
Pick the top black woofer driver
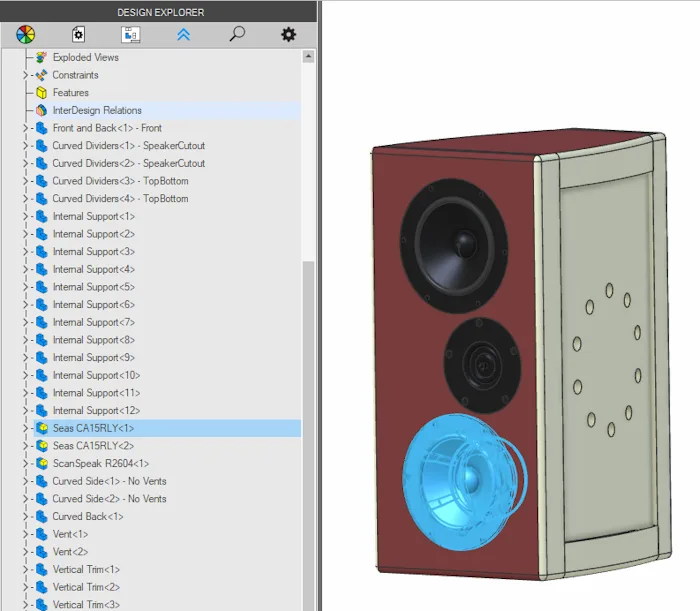click(454, 246)
